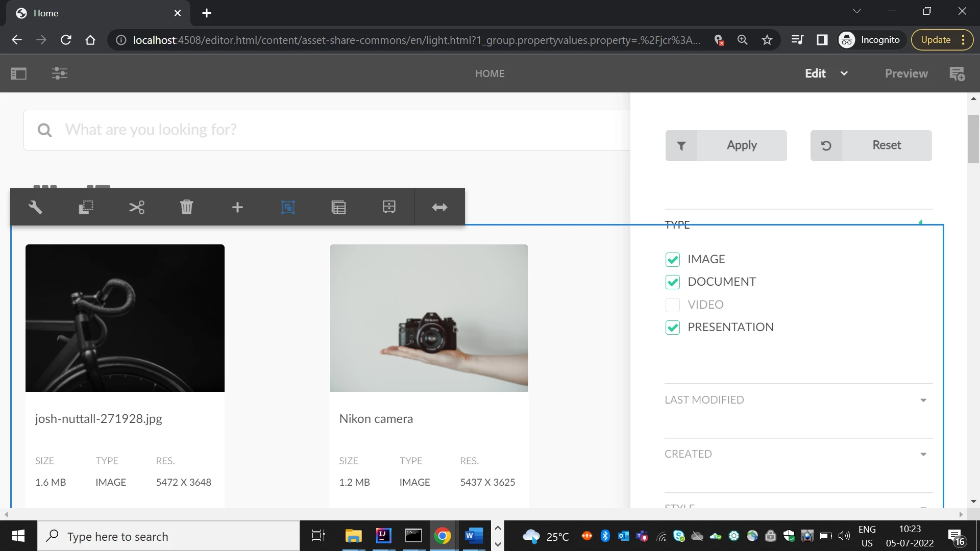Screen dimensions: 980x551
Task: Uncheck the IMAGE type checkbox
Action: click(x=673, y=260)
